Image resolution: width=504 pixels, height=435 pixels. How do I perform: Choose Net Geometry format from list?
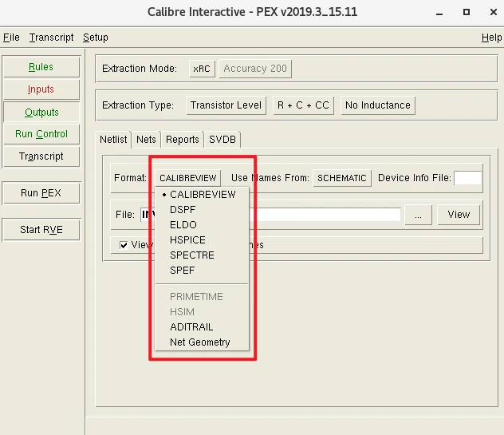point(202,342)
